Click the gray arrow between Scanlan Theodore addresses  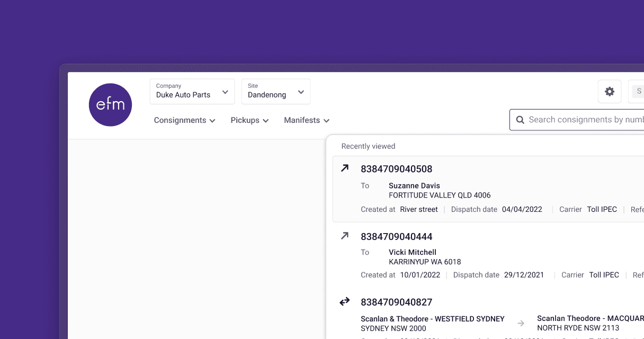pos(521,323)
